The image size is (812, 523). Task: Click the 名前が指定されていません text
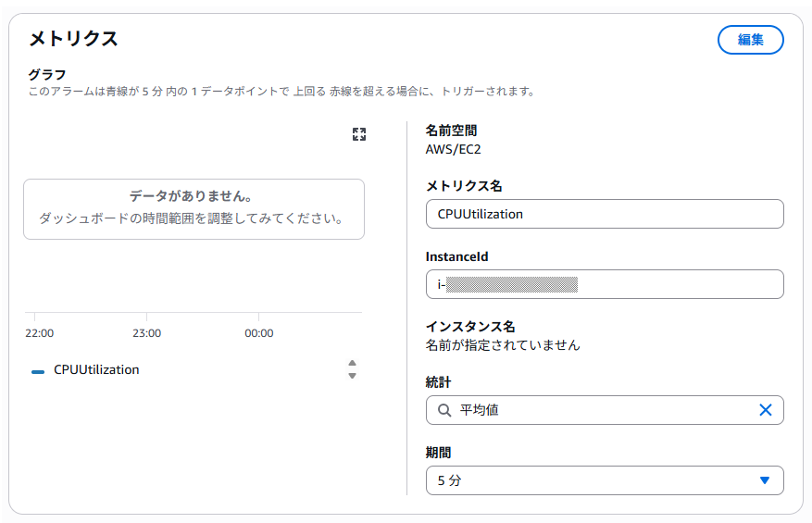[503, 345]
